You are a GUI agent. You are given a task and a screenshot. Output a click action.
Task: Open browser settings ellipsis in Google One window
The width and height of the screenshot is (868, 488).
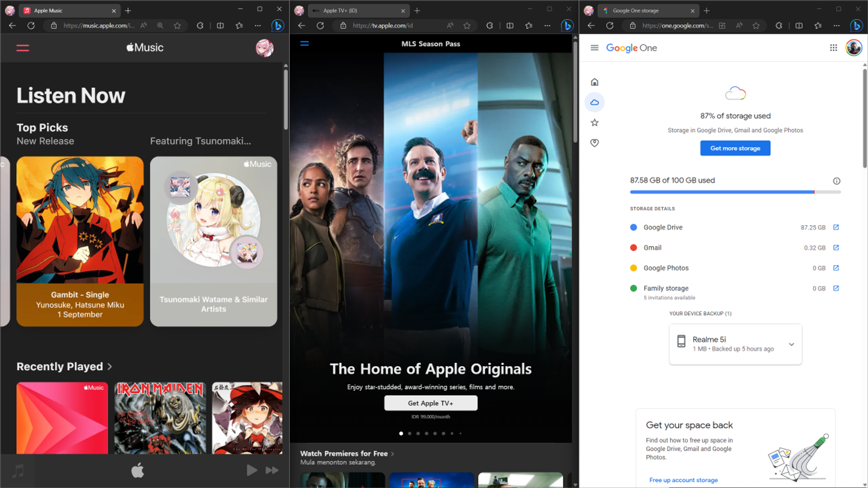[x=836, y=26]
